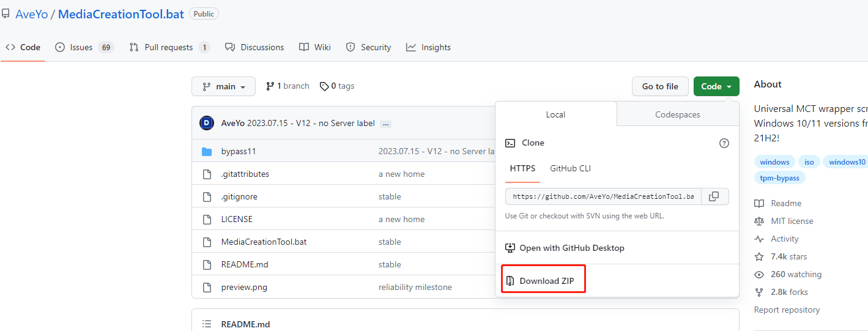This screenshot has height=331, width=868.
Task: Select the tpm-bypass topic tag
Action: [x=780, y=178]
